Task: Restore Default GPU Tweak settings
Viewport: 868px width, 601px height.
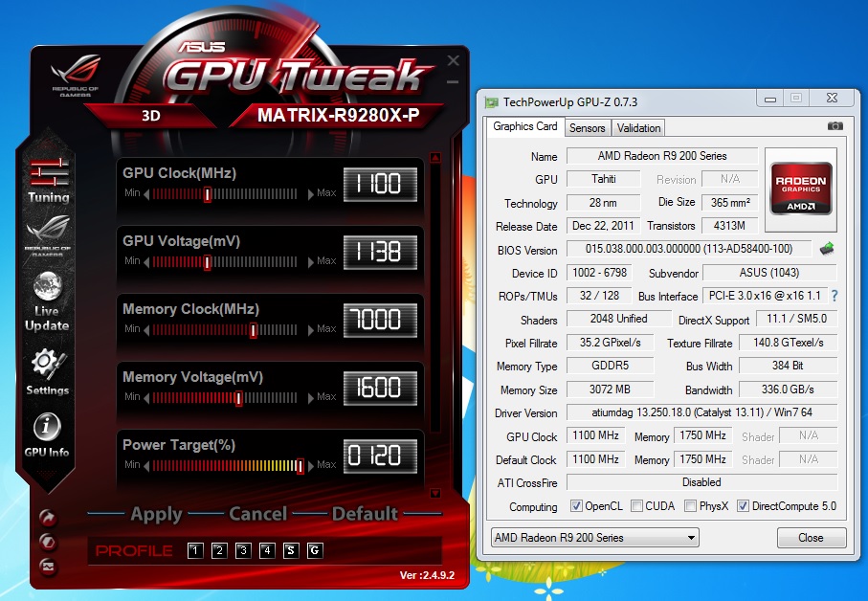Action: pos(365,514)
